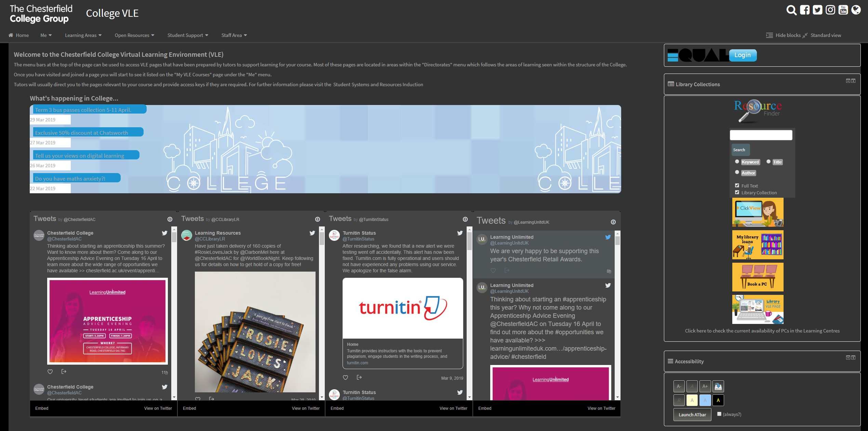Click info icon on @LearningUnltdUK Tweets panel

pyautogui.click(x=613, y=222)
